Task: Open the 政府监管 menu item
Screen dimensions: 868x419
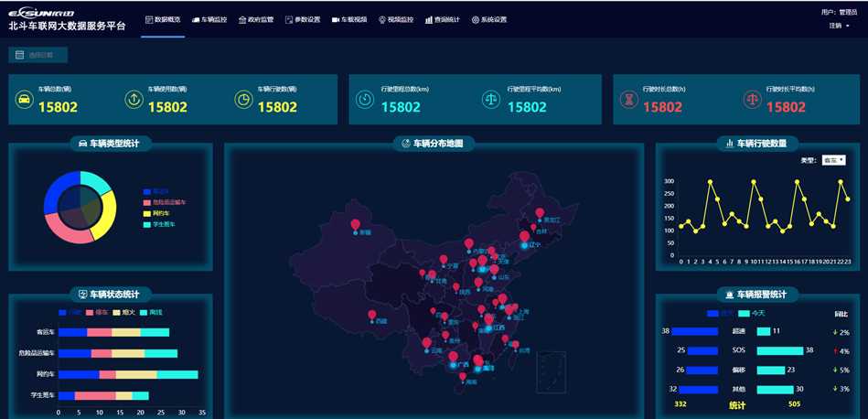Action: pos(256,19)
